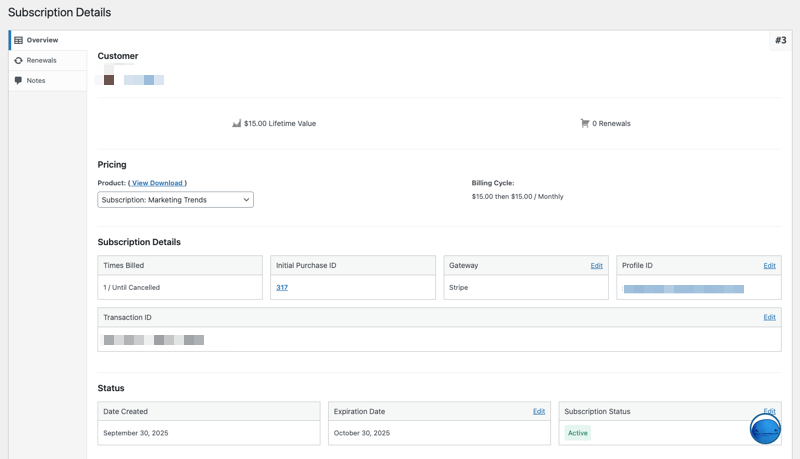
Task: Open the Notes tab
Action: coord(36,80)
